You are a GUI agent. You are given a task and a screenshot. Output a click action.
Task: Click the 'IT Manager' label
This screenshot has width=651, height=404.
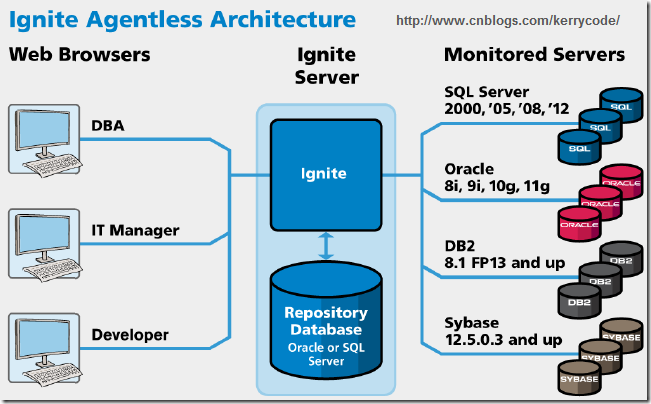click(x=135, y=230)
